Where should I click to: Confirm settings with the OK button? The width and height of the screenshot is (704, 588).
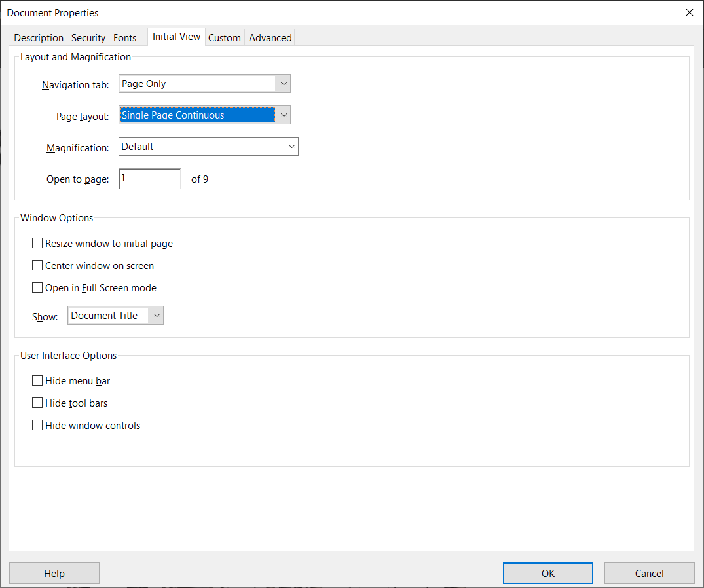[547, 573]
